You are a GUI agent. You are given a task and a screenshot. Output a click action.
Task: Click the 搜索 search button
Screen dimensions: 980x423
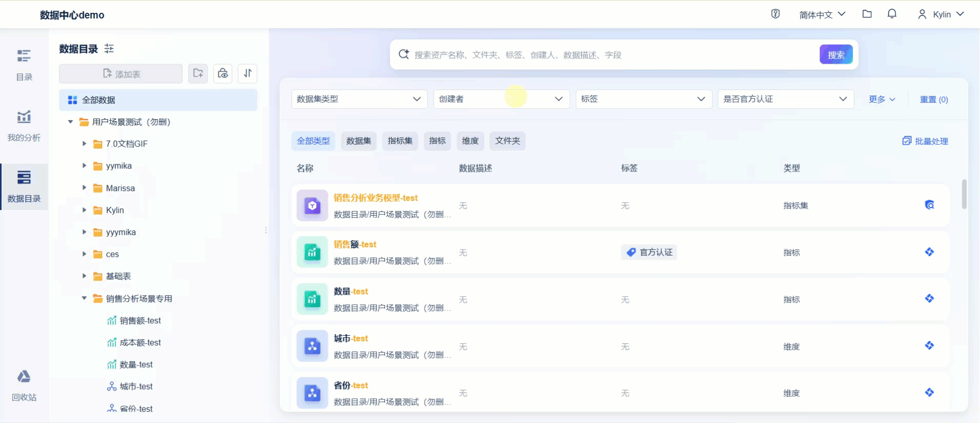point(836,55)
